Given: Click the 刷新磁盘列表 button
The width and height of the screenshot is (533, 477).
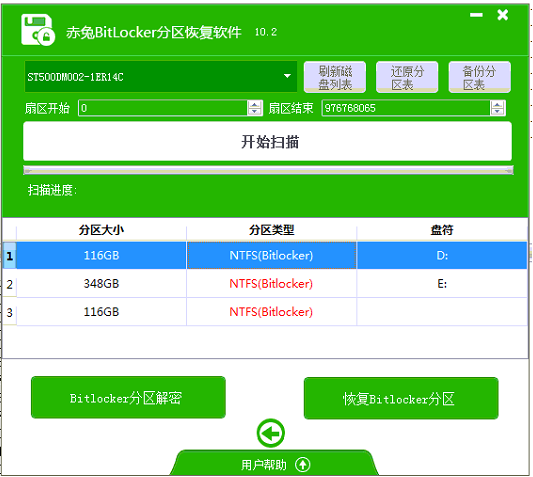Looking at the screenshot, I should [x=335, y=77].
